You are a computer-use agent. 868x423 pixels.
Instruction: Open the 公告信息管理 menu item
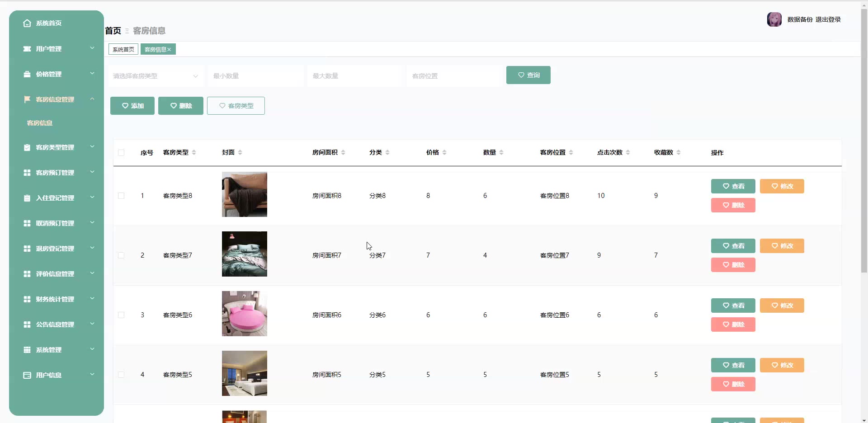pyautogui.click(x=57, y=324)
